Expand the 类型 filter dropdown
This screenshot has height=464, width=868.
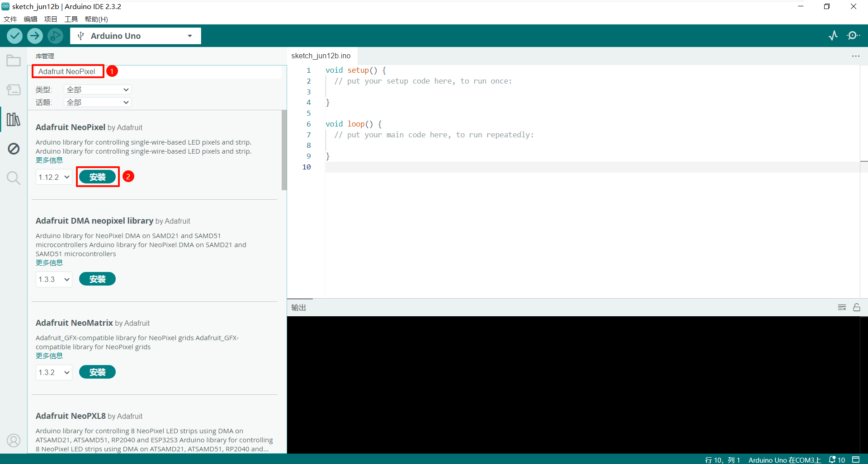click(x=98, y=89)
